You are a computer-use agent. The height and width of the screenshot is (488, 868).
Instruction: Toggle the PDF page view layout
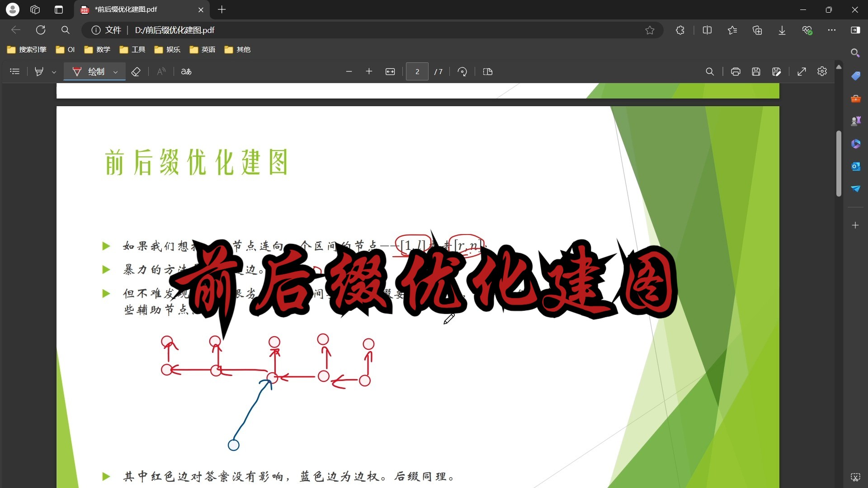(x=488, y=71)
